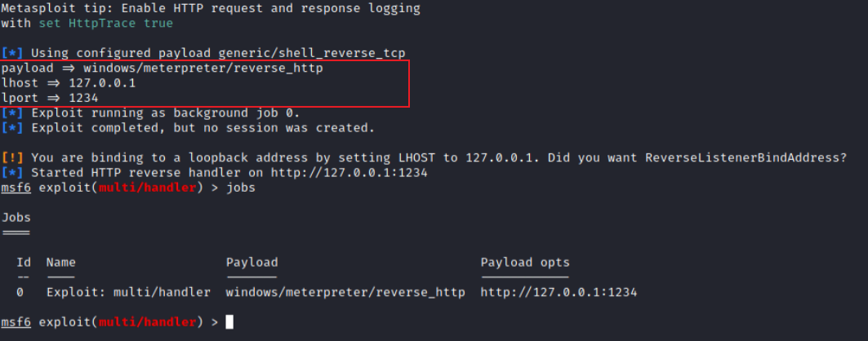Click the "Payload opts" column header
Screen dimensions: 868x341
[525, 263]
